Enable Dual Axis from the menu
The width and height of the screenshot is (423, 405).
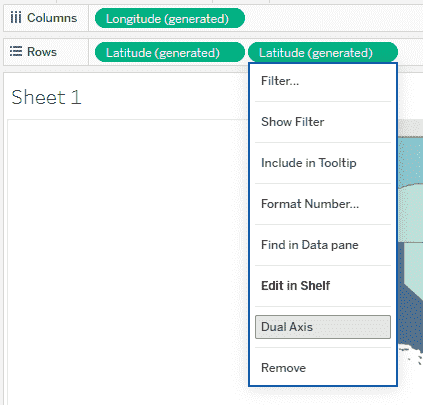pyautogui.click(x=323, y=327)
